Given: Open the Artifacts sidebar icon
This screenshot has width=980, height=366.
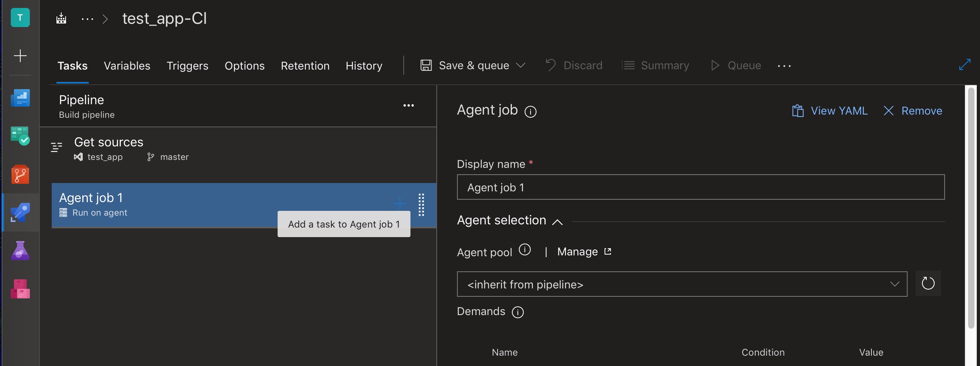Looking at the screenshot, I should click(x=20, y=289).
